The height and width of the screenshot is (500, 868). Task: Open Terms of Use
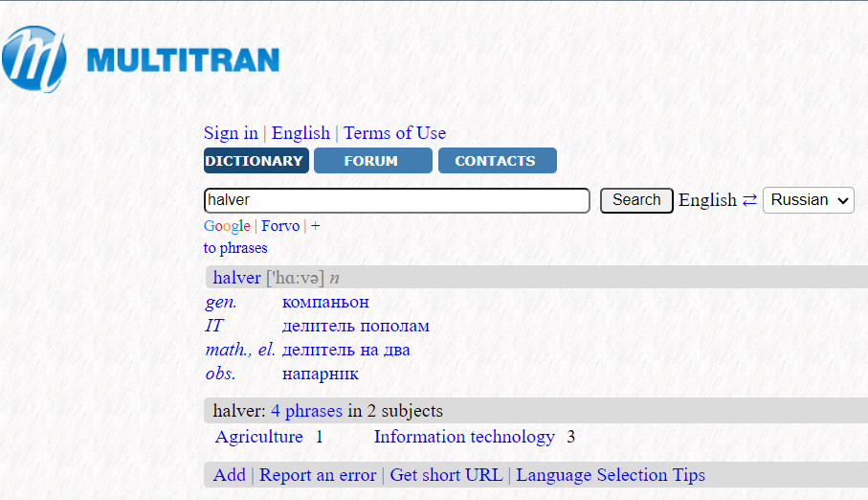pyautogui.click(x=394, y=133)
